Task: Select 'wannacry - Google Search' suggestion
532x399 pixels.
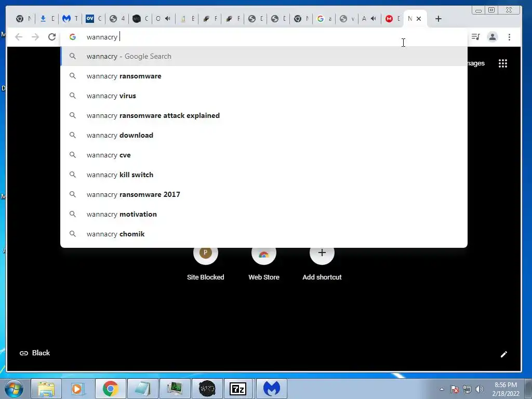Action: pos(264,56)
